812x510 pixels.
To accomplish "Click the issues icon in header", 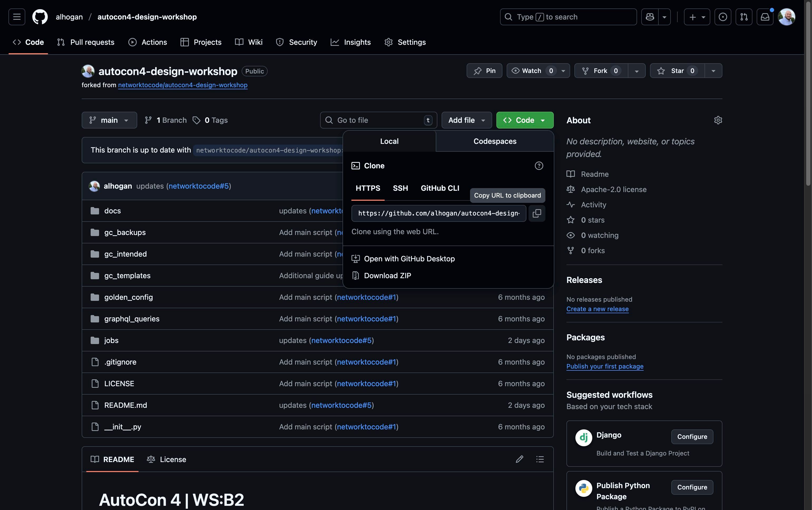I will pos(723,17).
